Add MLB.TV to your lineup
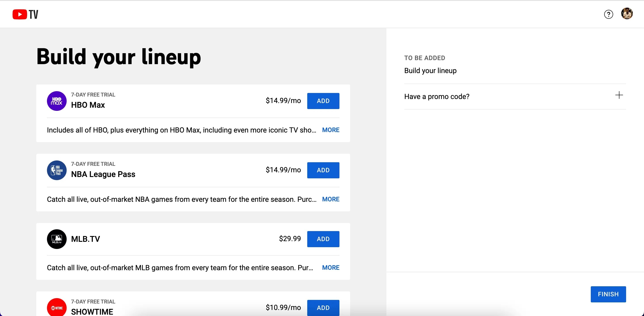This screenshot has height=316, width=644. (323, 239)
